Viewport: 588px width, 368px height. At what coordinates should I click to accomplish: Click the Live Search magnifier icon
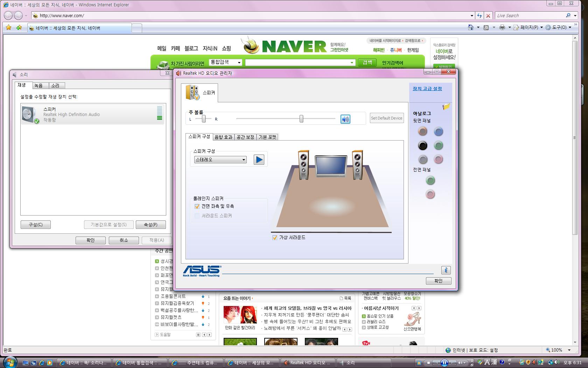point(568,15)
